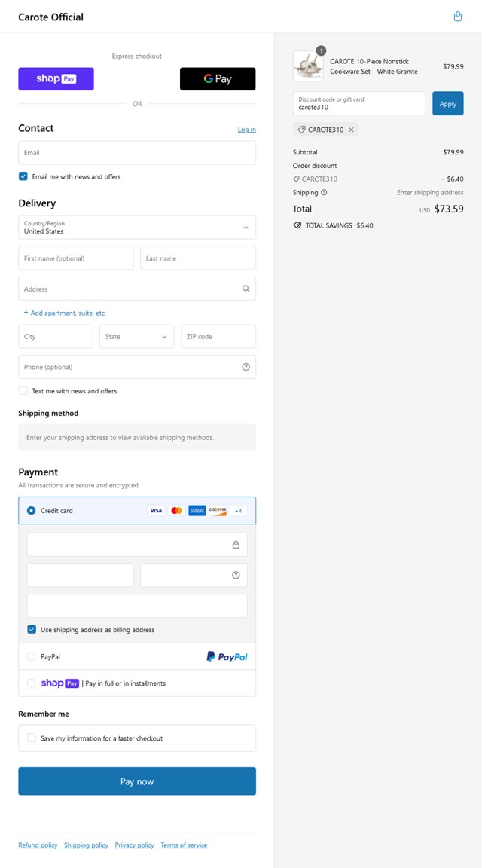This screenshot has height=868, width=482.
Task: Click the American Express logo
Action: click(x=197, y=510)
